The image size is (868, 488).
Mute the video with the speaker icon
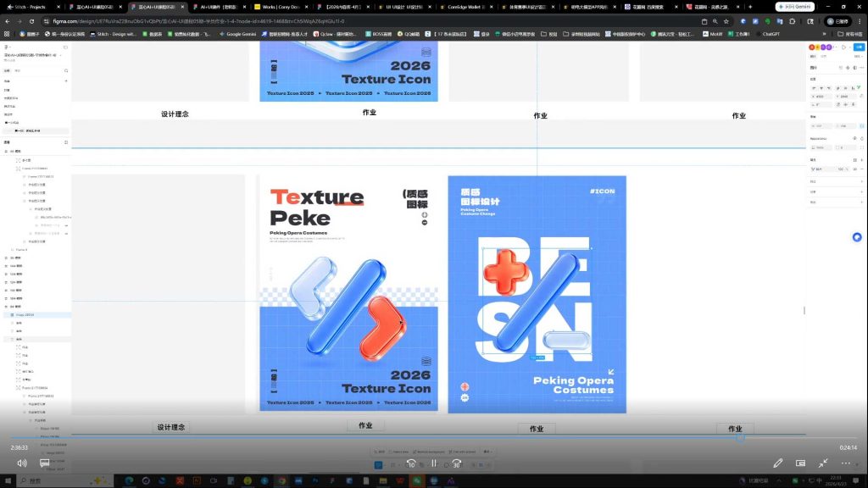click(21, 463)
